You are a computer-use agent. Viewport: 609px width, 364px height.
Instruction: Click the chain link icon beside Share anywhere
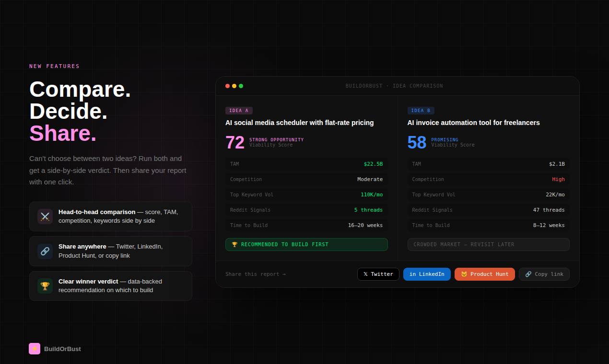[45, 251]
